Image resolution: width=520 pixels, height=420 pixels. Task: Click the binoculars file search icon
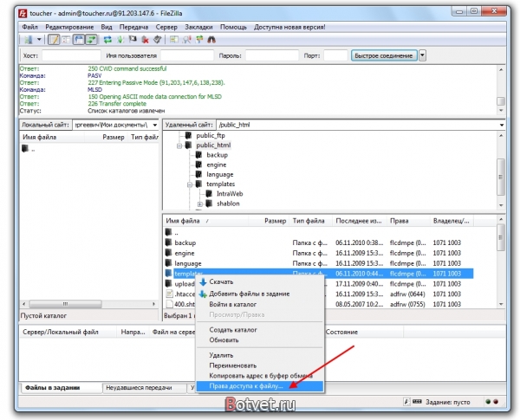pyautogui.click(x=211, y=40)
